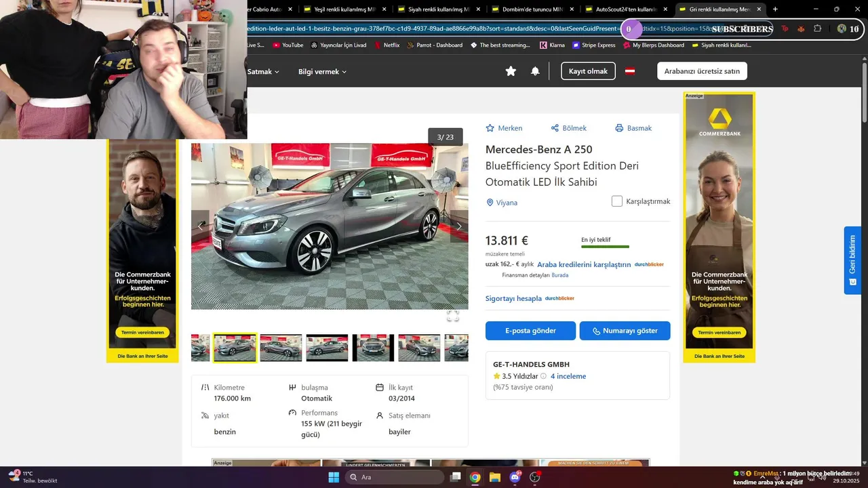The width and height of the screenshot is (868, 488).
Task: Click the 13.811 € price text
Action: coord(507,241)
